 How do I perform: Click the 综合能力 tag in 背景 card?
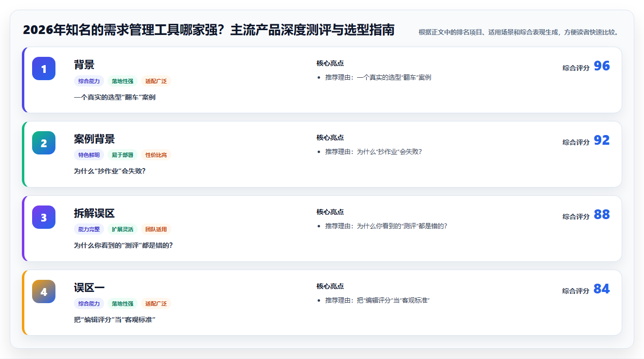(x=89, y=81)
